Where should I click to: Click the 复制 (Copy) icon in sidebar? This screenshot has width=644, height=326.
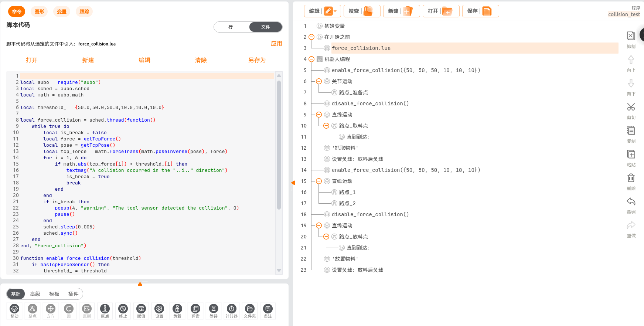coord(631,131)
